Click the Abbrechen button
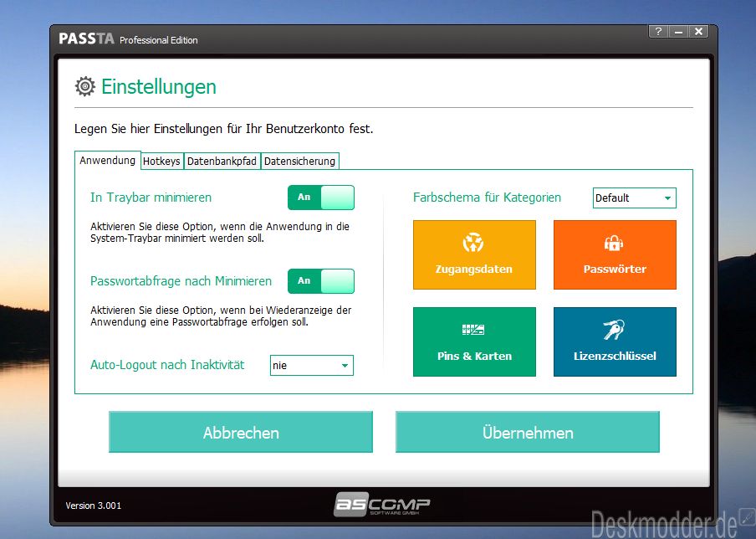The image size is (756, 539). [x=241, y=433]
